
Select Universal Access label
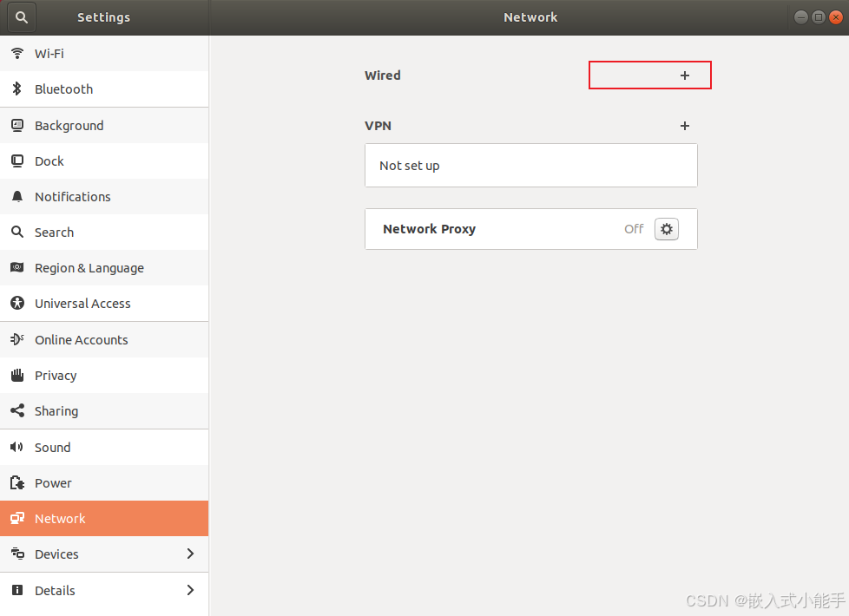(x=82, y=304)
